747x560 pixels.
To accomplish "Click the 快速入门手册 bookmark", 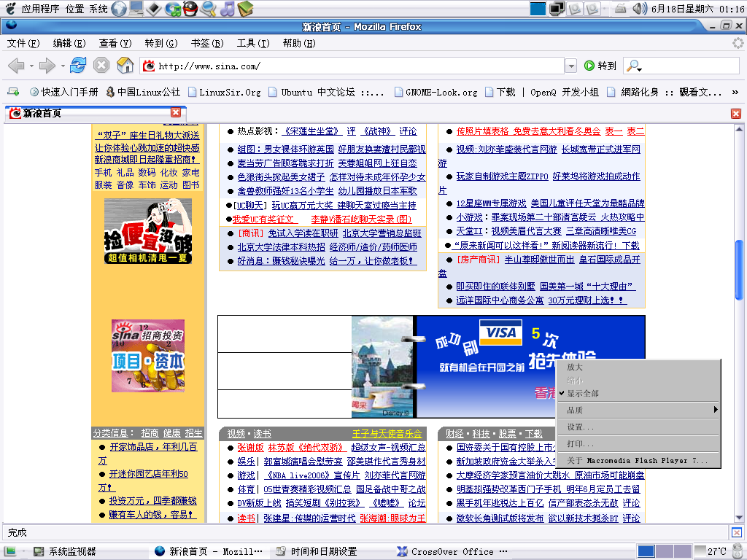I will (x=64, y=92).
